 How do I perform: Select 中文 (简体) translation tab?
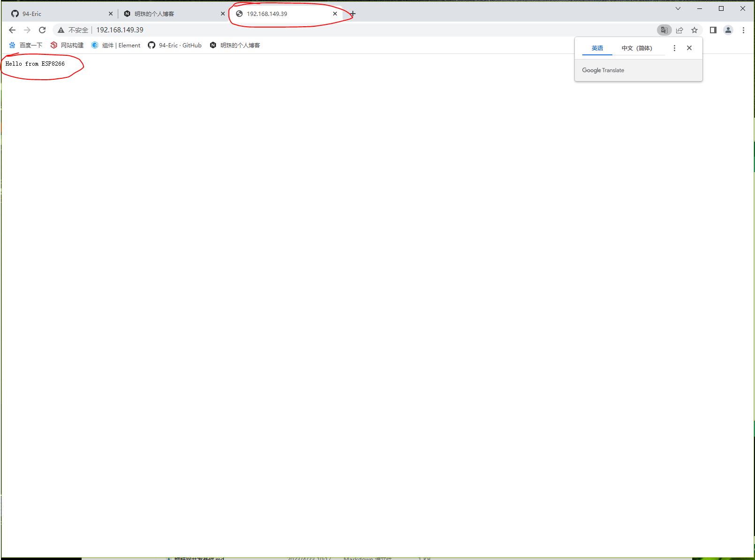pyautogui.click(x=637, y=48)
